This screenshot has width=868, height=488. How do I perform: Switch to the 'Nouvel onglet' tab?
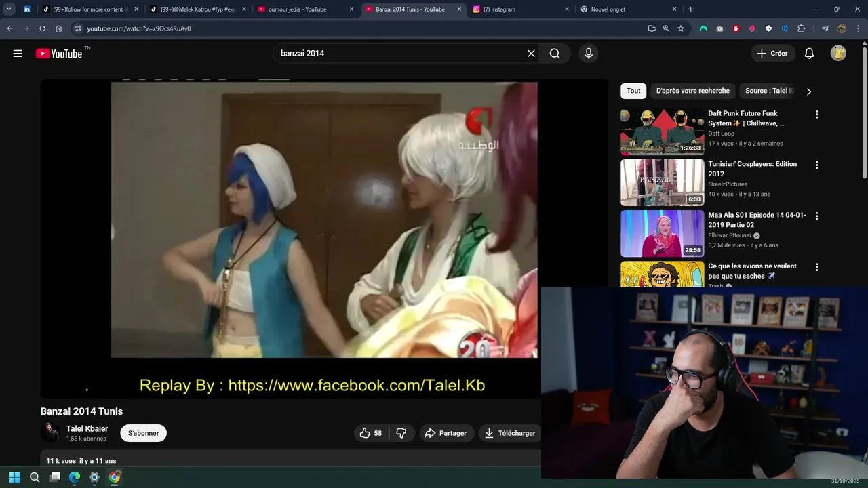point(629,9)
